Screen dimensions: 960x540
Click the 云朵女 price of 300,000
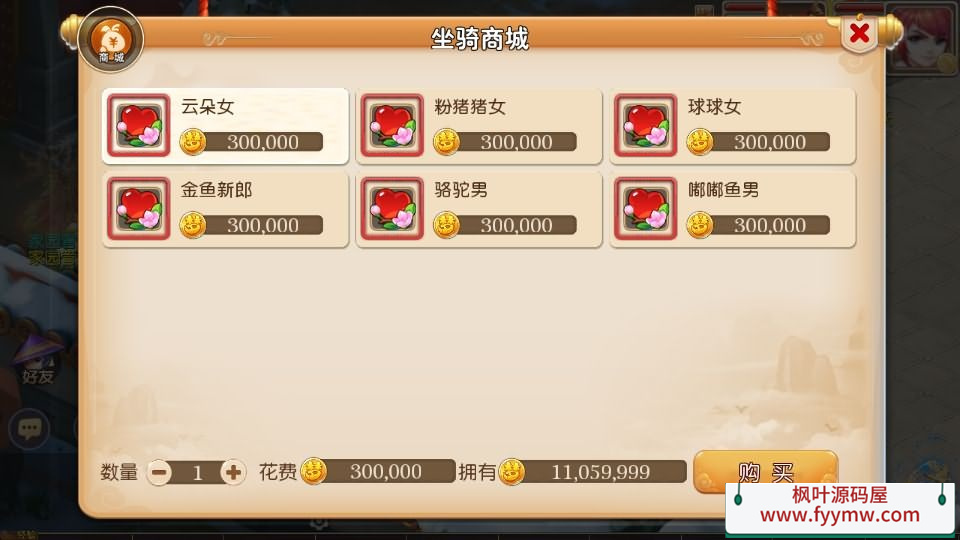click(x=263, y=142)
